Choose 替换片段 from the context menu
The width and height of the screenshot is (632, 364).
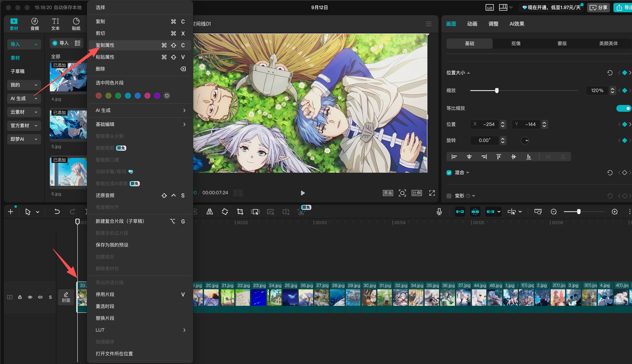(140, 318)
